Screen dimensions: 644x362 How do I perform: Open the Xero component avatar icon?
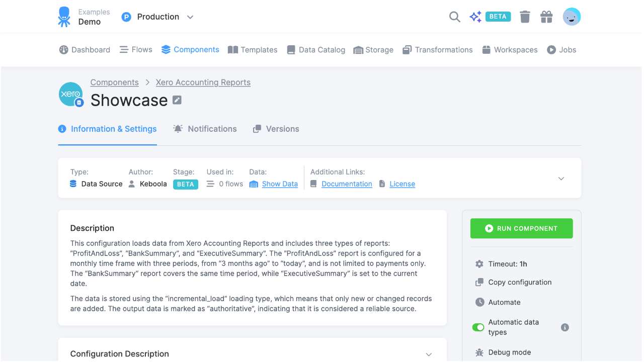[x=71, y=94]
